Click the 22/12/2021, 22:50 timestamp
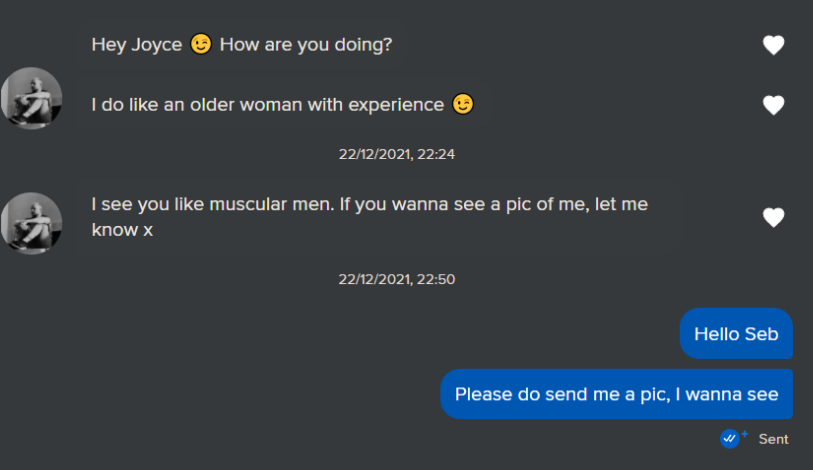 (397, 279)
